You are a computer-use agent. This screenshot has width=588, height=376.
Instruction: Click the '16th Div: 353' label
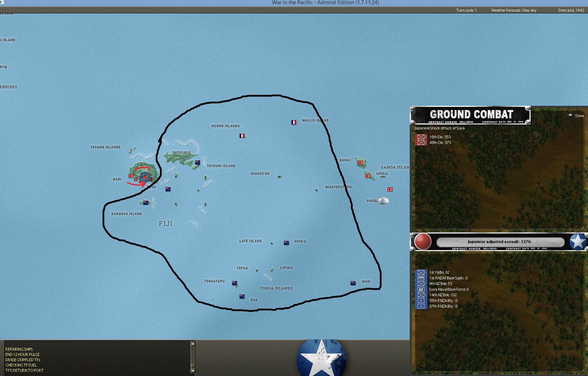[440, 137]
